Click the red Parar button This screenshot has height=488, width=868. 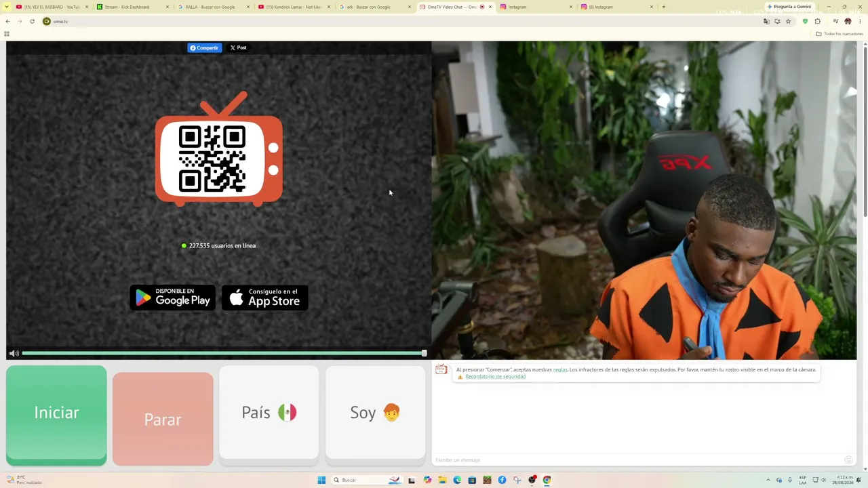(163, 419)
